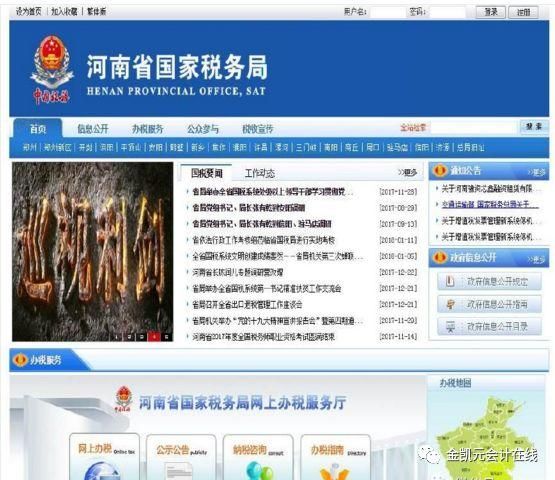Open the first 通知公告 item 关于河南

(x=491, y=189)
